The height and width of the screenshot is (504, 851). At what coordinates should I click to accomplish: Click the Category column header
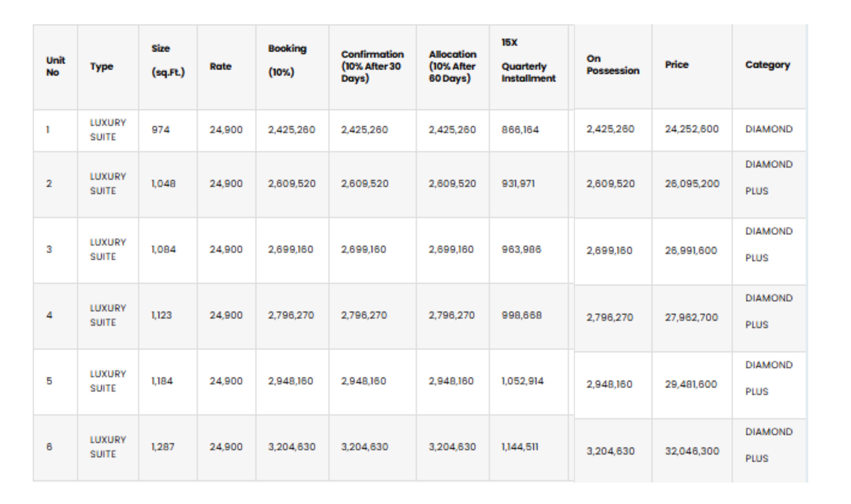pos(767,65)
